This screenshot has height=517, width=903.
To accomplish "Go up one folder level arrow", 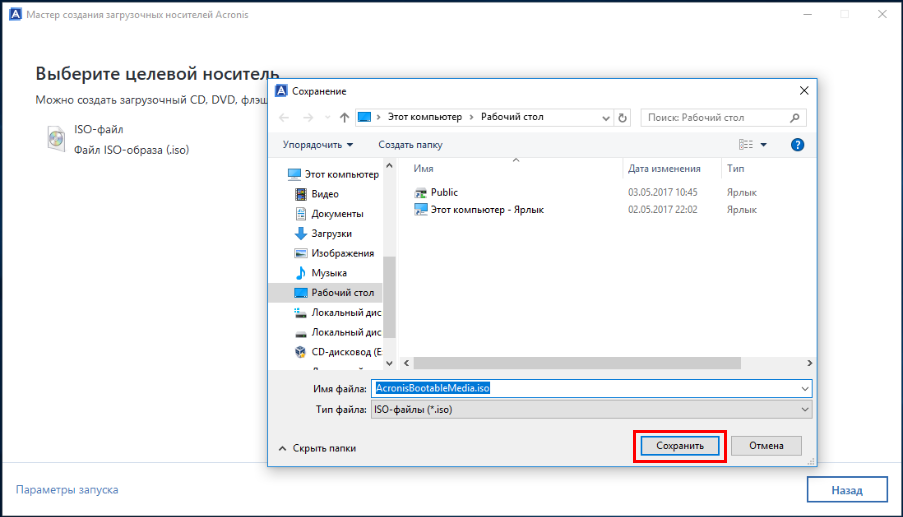I will [x=344, y=117].
